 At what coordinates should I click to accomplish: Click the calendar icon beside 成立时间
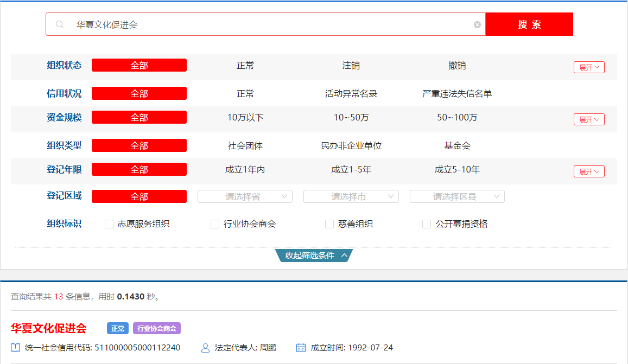(x=301, y=348)
